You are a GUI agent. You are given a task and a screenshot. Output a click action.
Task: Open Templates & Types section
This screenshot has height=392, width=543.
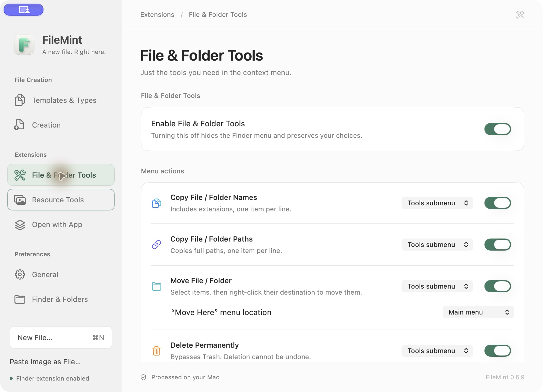click(61, 100)
